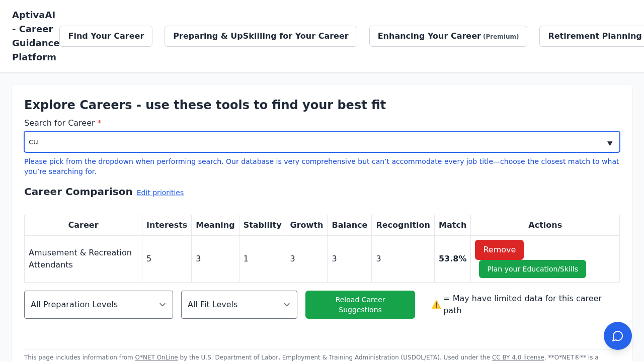Open Preparing & UpSkilling for Your Career
Viewport: 644px width, 362px height.
[261, 36]
